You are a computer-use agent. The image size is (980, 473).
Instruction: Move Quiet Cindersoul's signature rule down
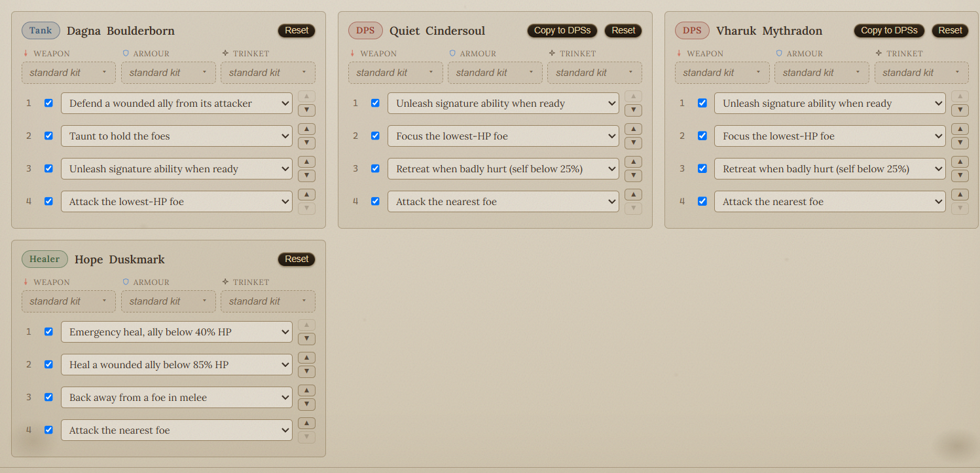(x=633, y=110)
